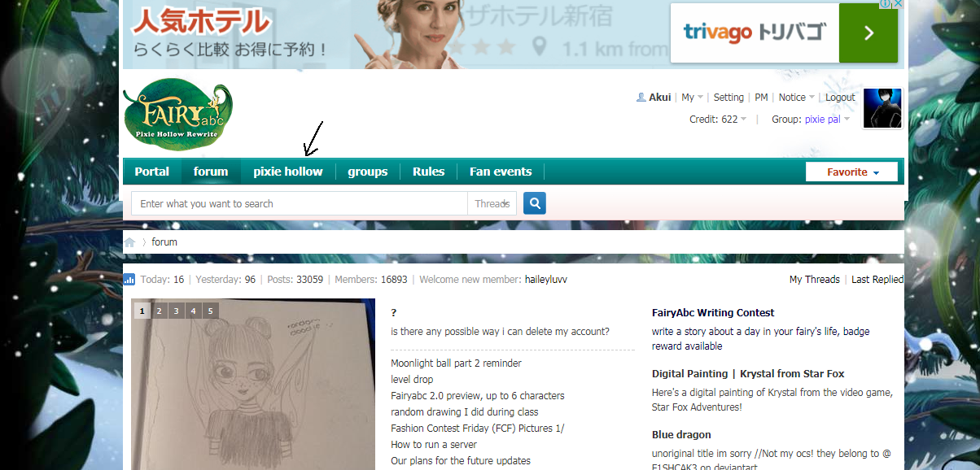Close the ad with the X icon
The width and height of the screenshot is (980, 470).
[x=898, y=5]
